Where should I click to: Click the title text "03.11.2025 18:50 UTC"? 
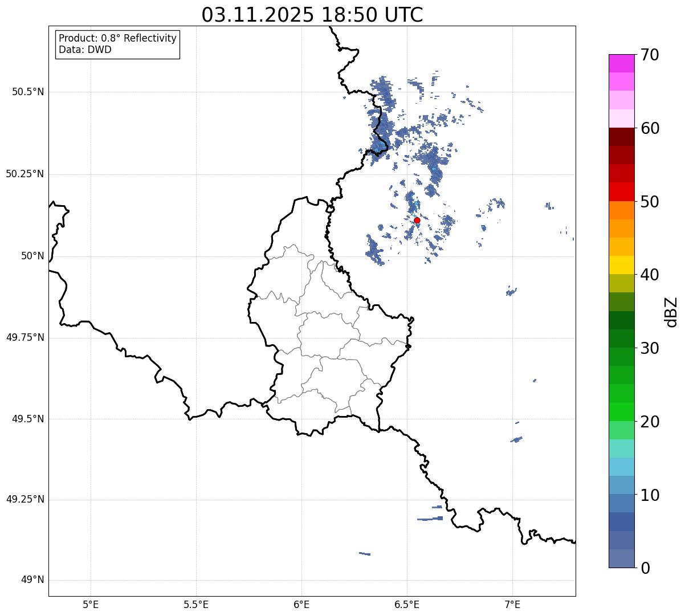312,15
